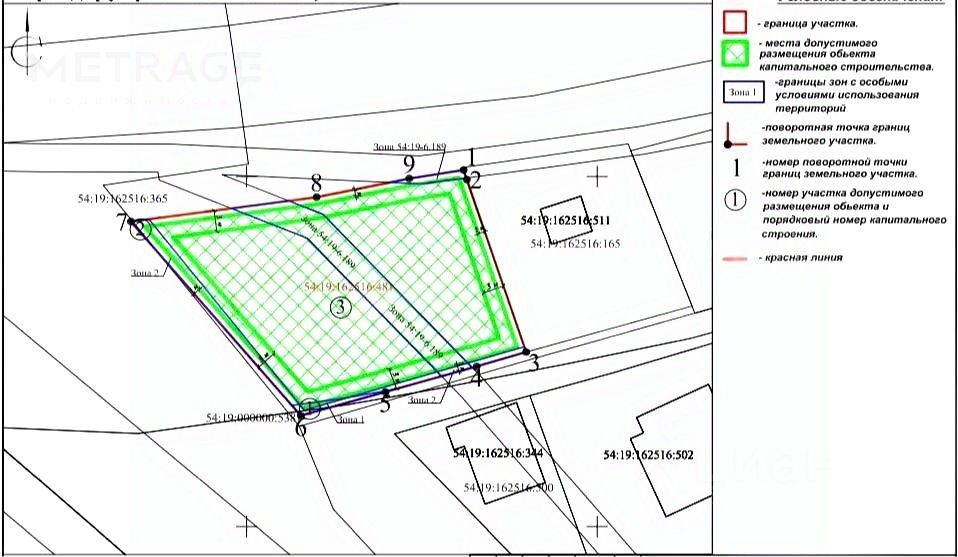Click the central parcel label 54:19:162516:48
Image resolution: width=958 pixels, height=557 pixels.
[347, 286]
